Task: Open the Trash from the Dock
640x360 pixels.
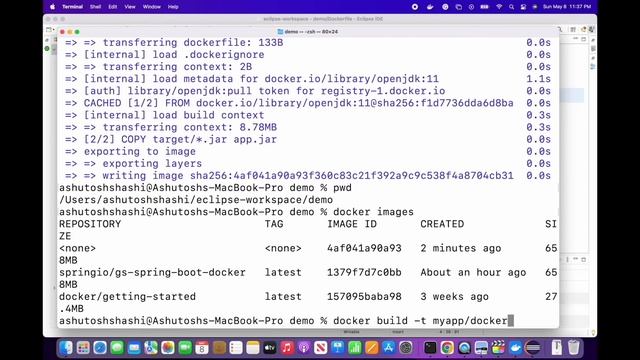Action: (573, 348)
